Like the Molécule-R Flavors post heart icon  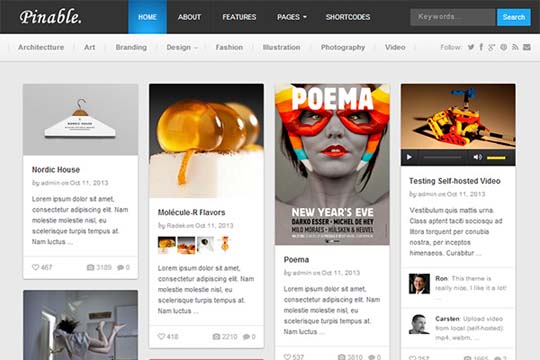(x=161, y=337)
